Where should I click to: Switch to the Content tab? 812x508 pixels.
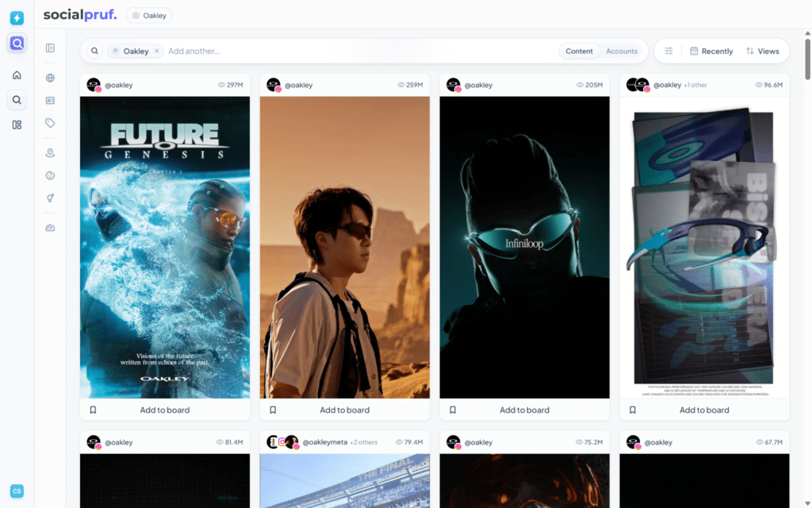click(579, 52)
